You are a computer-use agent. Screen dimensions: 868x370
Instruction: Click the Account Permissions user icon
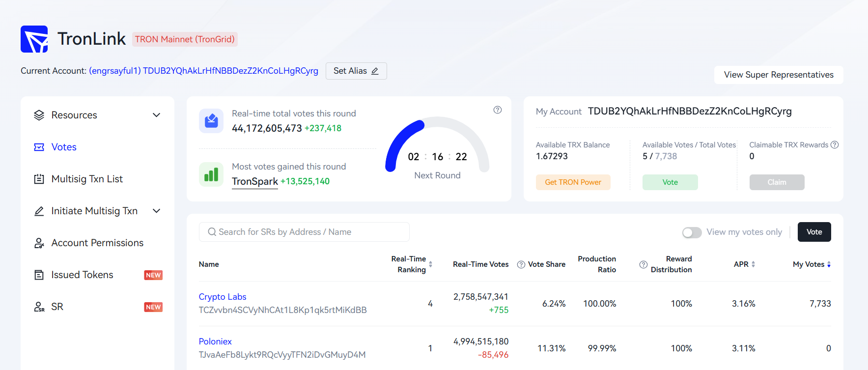(x=39, y=243)
